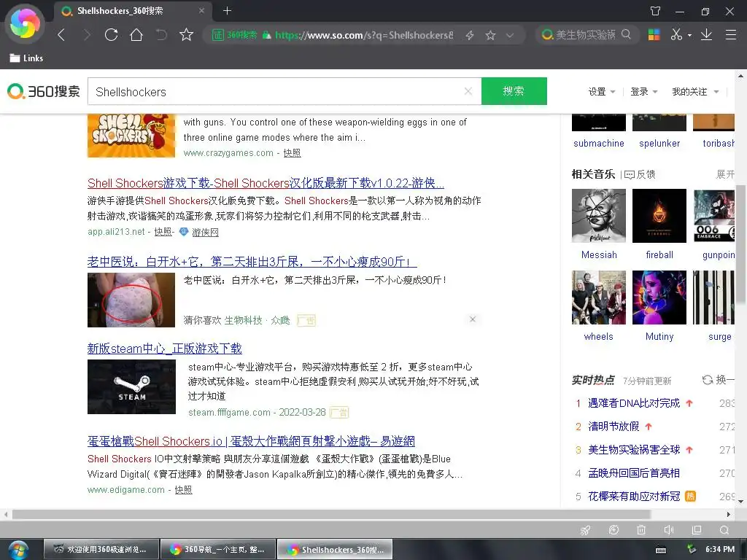This screenshot has height=560, width=747.
Task: Switch to 欢迎使用360极速浏览器 taskbar window
Action: (x=100, y=550)
